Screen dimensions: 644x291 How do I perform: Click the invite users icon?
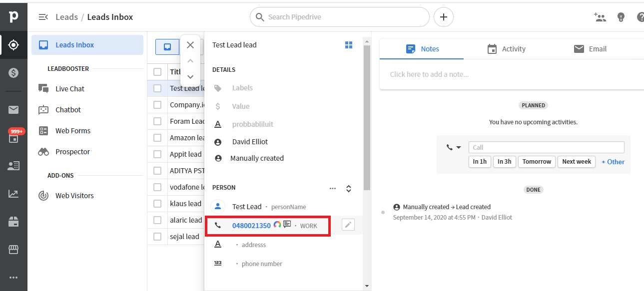pyautogui.click(x=600, y=17)
